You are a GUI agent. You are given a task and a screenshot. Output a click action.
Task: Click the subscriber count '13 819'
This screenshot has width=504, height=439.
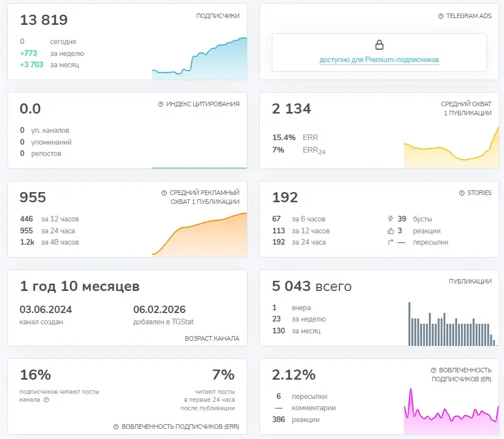pyautogui.click(x=44, y=20)
